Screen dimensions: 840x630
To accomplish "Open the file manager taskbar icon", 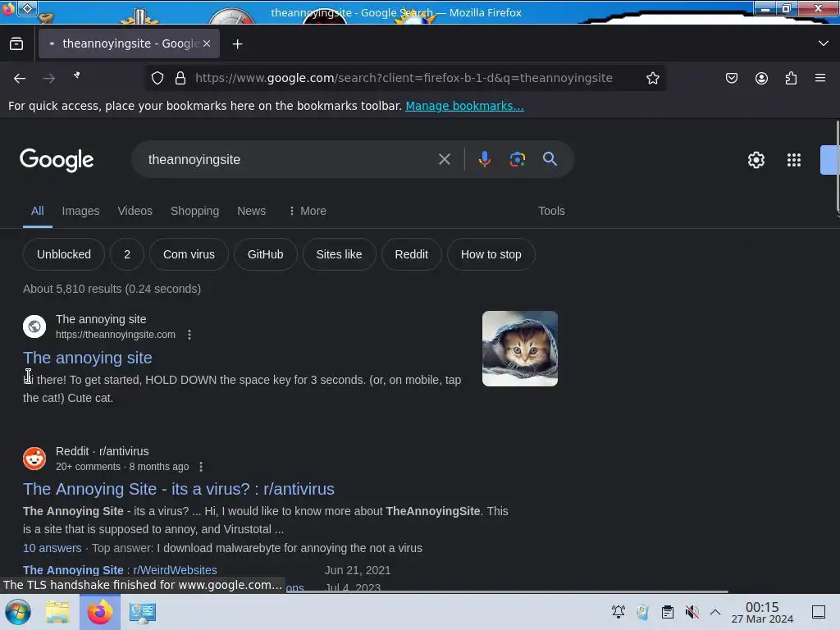I will click(x=57, y=612).
